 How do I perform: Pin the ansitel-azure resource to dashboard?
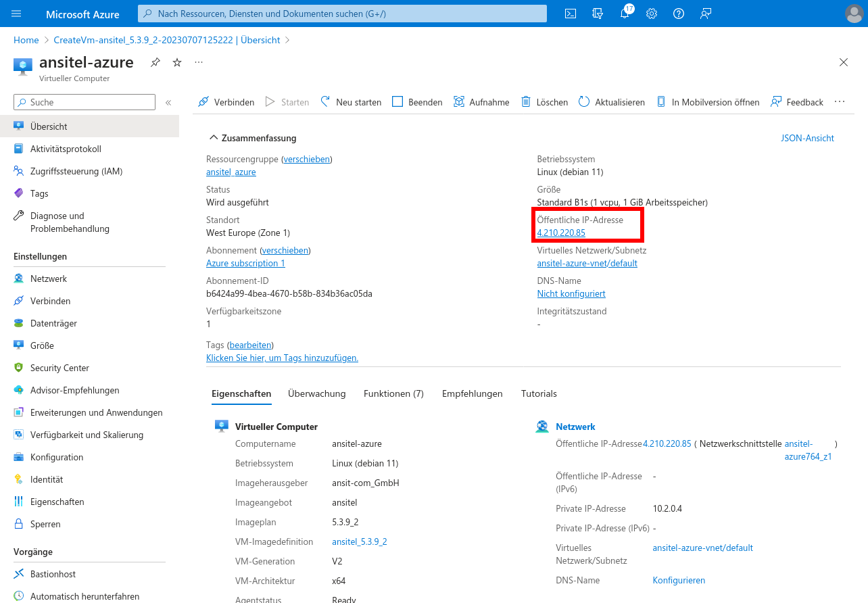tap(155, 62)
